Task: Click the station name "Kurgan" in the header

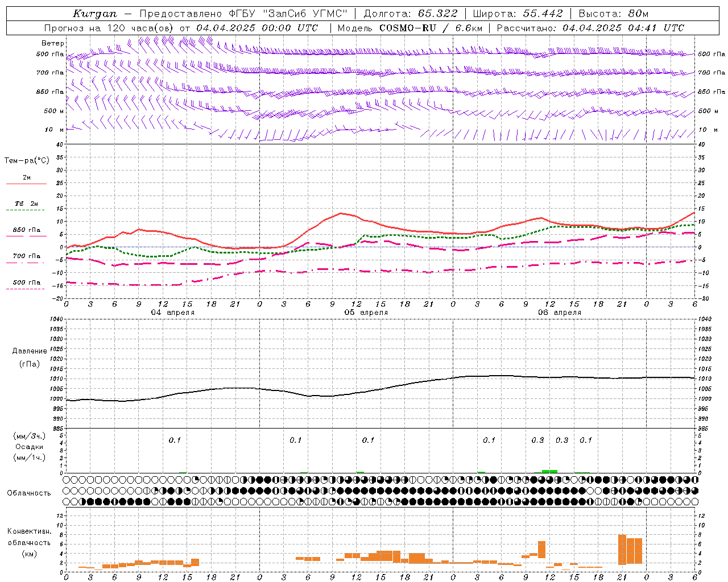Action: coord(95,14)
